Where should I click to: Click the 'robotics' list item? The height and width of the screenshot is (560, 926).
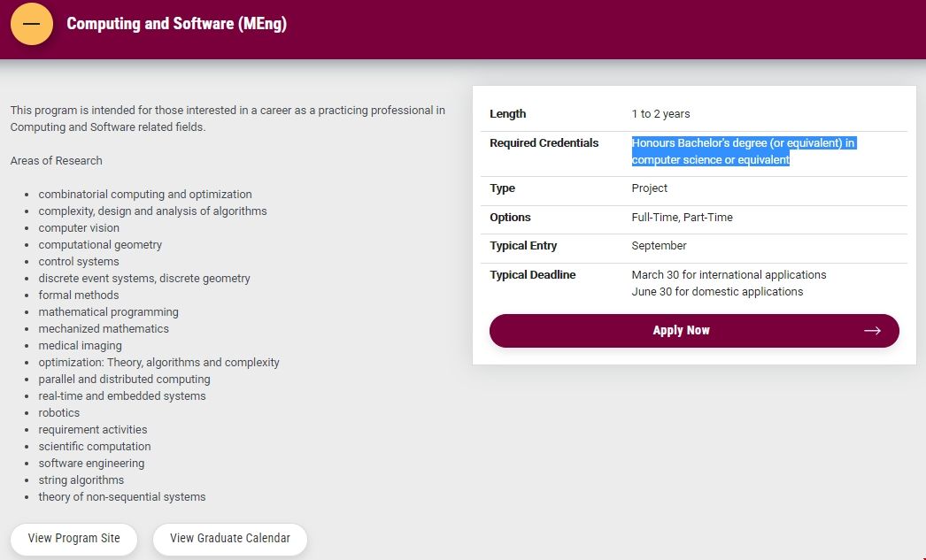click(59, 413)
